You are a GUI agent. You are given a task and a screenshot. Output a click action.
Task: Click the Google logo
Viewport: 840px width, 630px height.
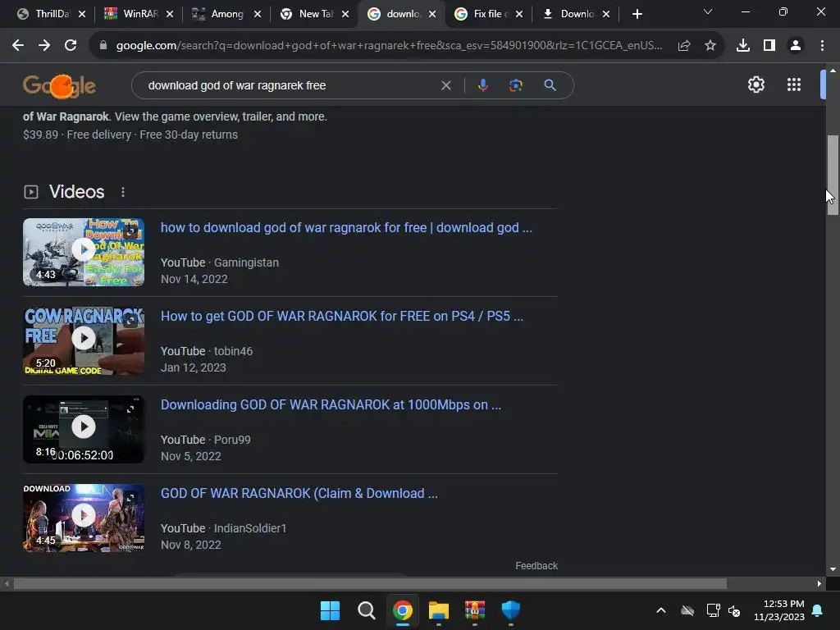59,86
